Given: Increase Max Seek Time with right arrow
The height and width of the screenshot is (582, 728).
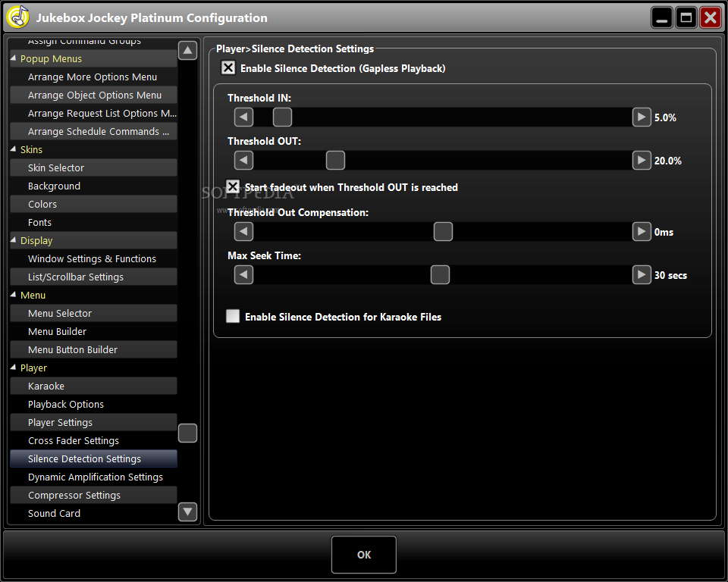Looking at the screenshot, I should pos(642,275).
